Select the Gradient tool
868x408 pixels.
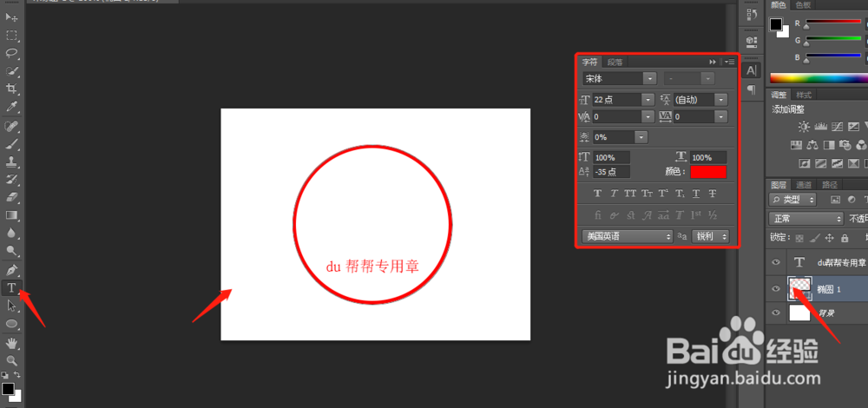[11, 214]
